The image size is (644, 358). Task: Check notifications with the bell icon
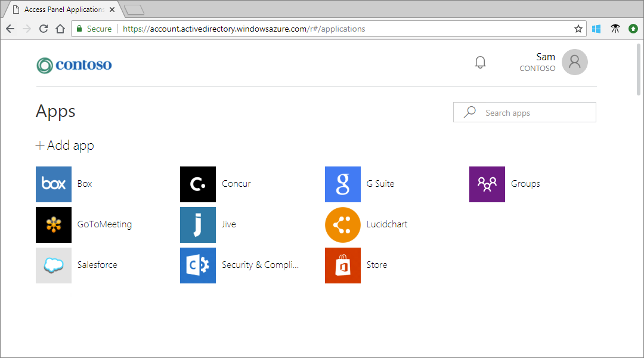coord(480,62)
